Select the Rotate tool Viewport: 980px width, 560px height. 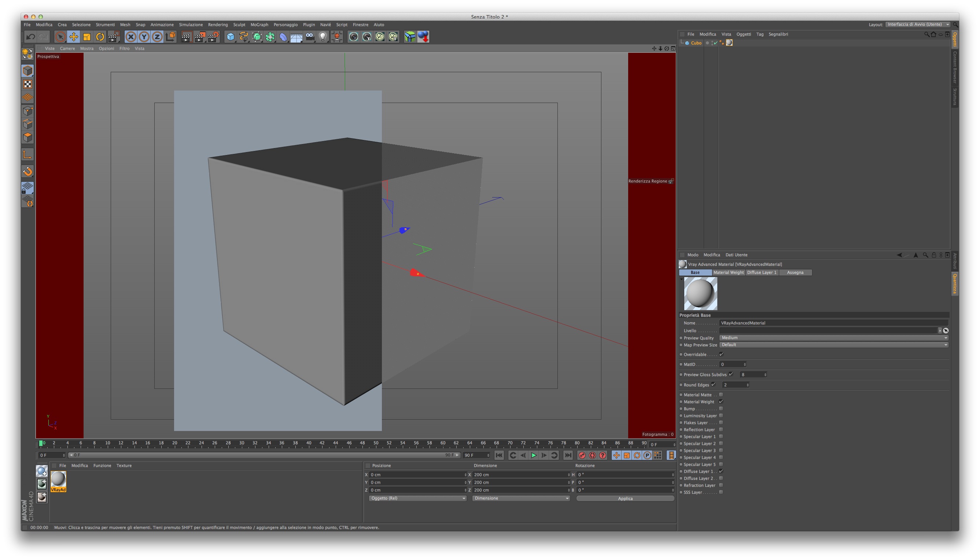coord(100,37)
